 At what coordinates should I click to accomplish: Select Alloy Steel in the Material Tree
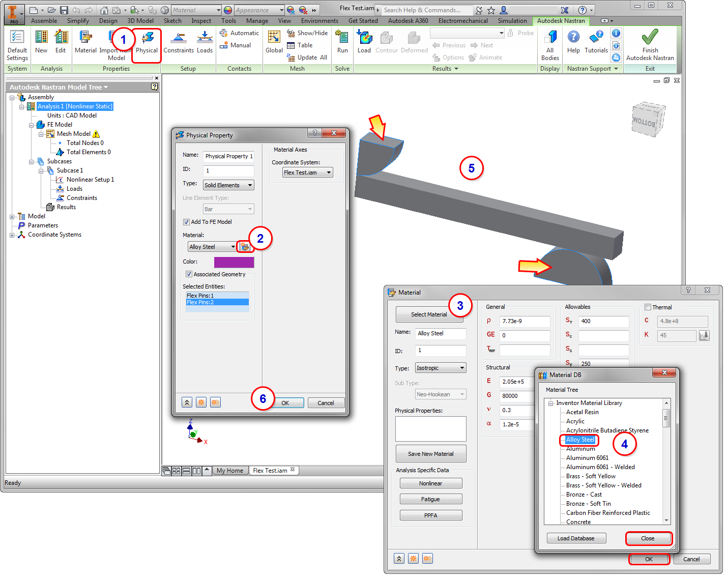(x=580, y=440)
